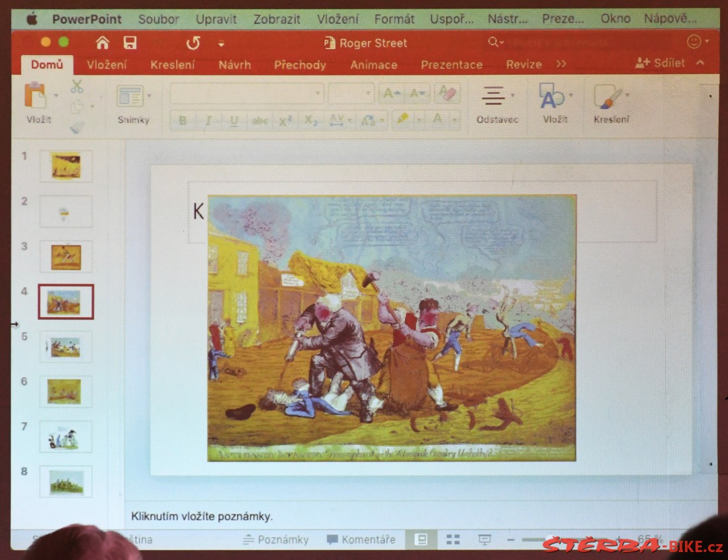Save the presentation with floppy disk icon
Viewport: 728px width, 560px height.
(130, 43)
